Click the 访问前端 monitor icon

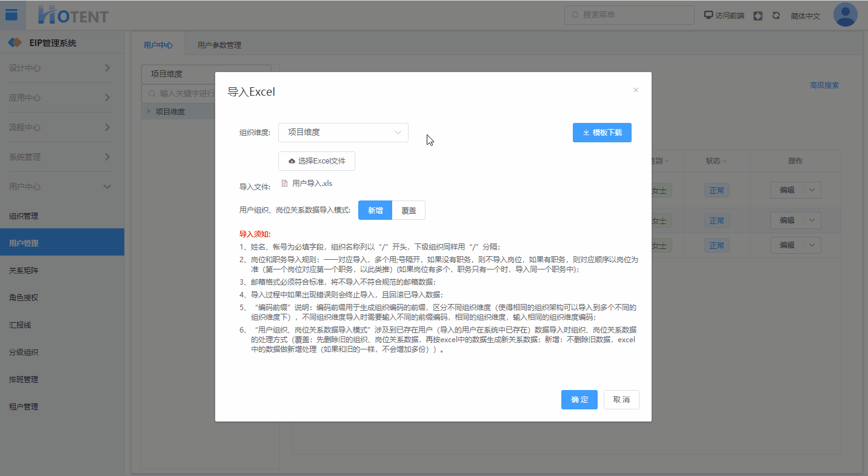coord(708,15)
